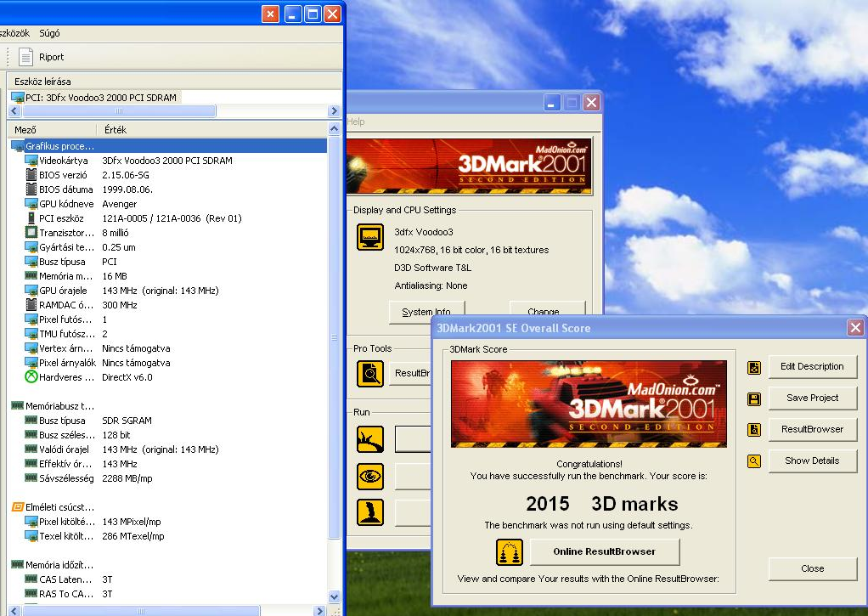This screenshot has height=616, width=868.
Task: Select the value '3Dfx Voodoo3 2000 PCI SDRAM' in Videokártya row
Action: pos(167,161)
